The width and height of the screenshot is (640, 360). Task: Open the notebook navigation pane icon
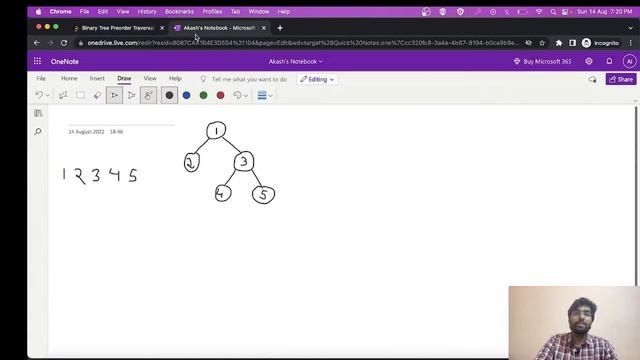(x=38, y=113)
